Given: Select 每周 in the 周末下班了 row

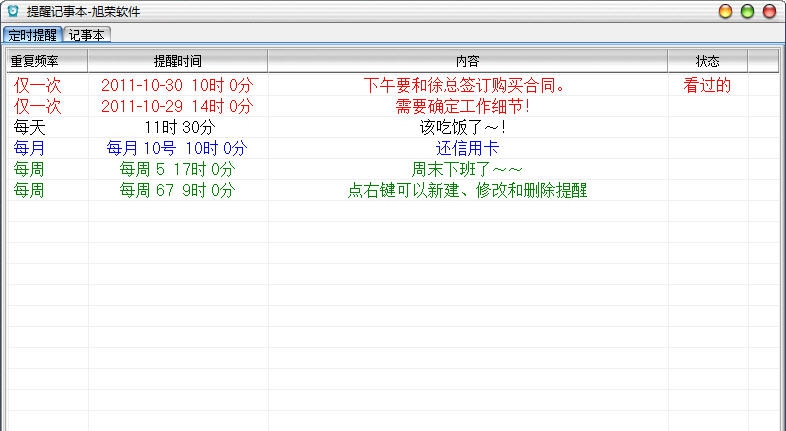Looking at the screenshot, I should [30, 169].
